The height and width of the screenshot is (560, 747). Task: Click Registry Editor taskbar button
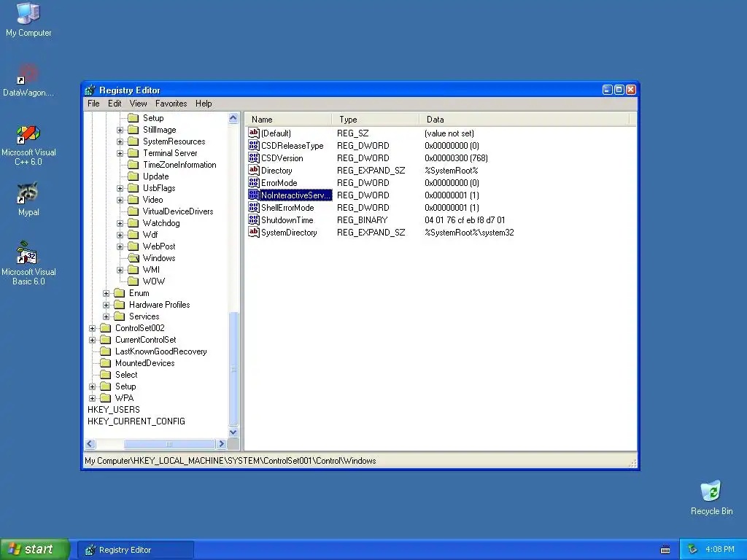point(135,550)
